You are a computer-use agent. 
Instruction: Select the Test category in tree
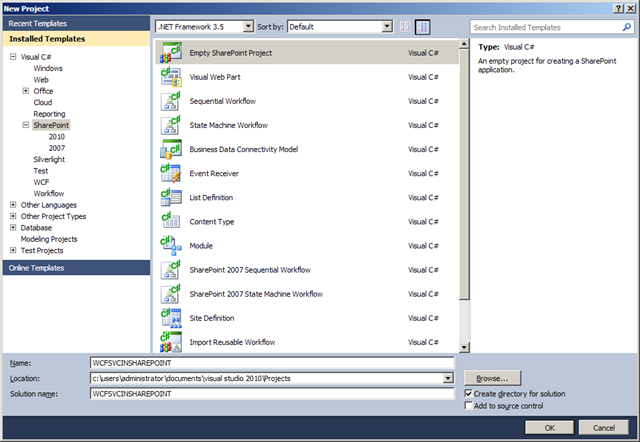coord(41,171)
